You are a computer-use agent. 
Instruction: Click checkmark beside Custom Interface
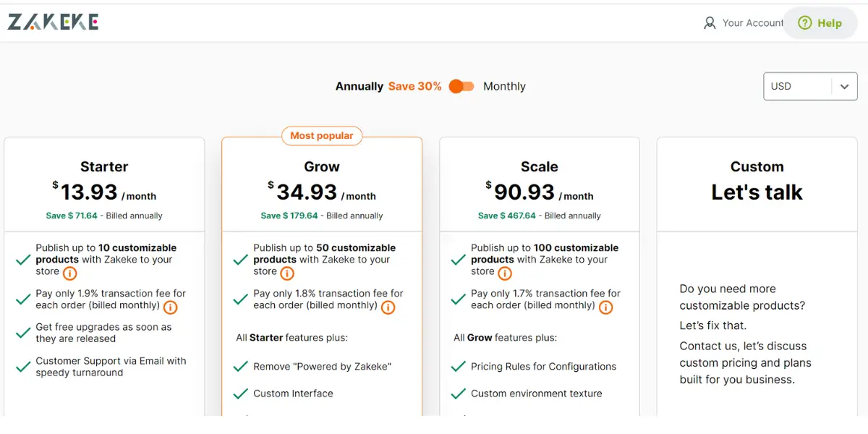point(241,393)
